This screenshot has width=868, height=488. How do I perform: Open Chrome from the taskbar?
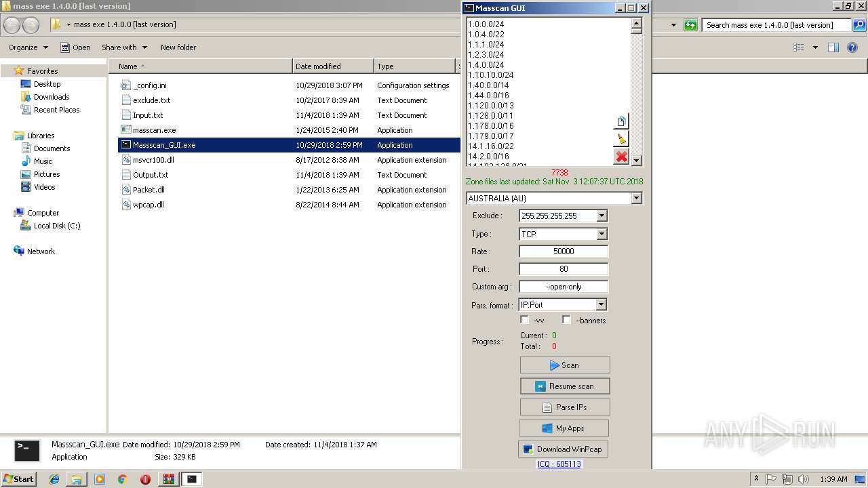tap(123, 479)
